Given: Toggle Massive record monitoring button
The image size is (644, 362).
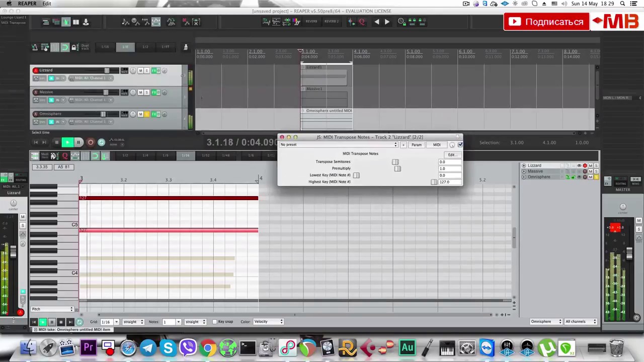Looking at the screenshot, I should 51,100.
